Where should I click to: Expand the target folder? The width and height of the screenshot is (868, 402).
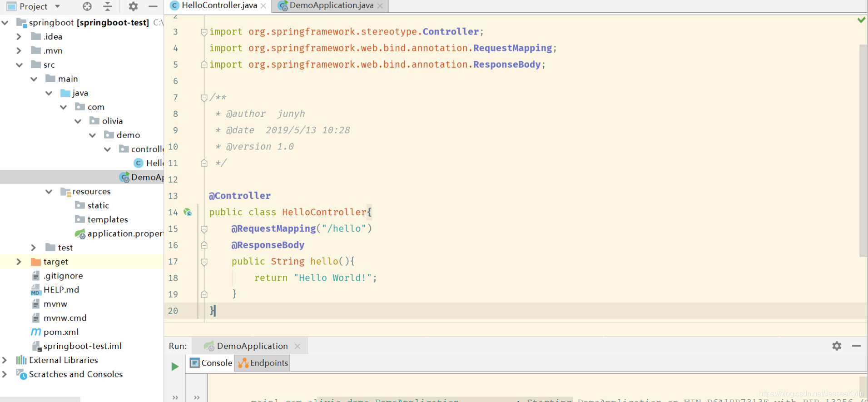coord(19,262)
